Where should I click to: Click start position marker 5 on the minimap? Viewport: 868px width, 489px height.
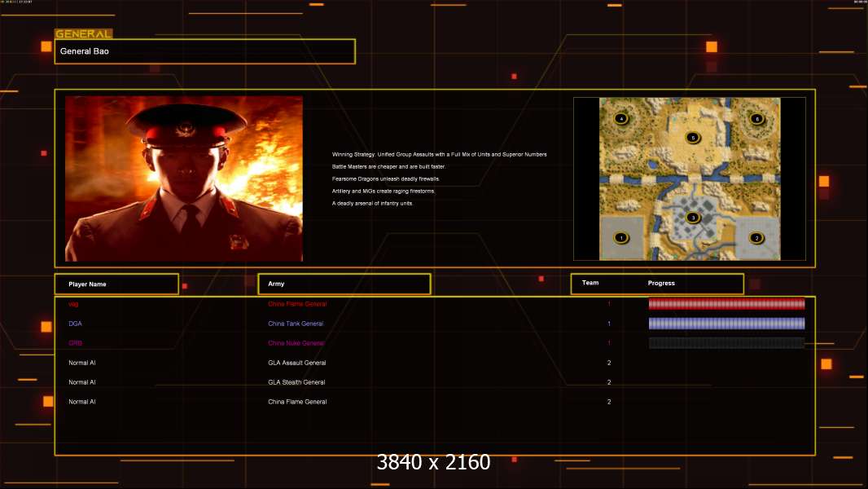tap(692, 138)
